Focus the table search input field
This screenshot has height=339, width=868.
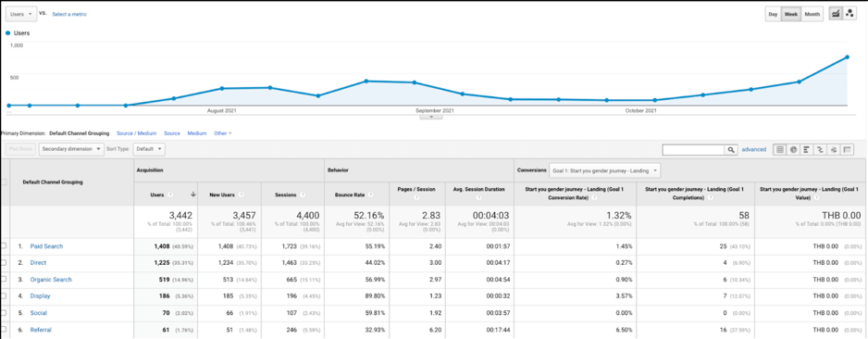(694, 149)
